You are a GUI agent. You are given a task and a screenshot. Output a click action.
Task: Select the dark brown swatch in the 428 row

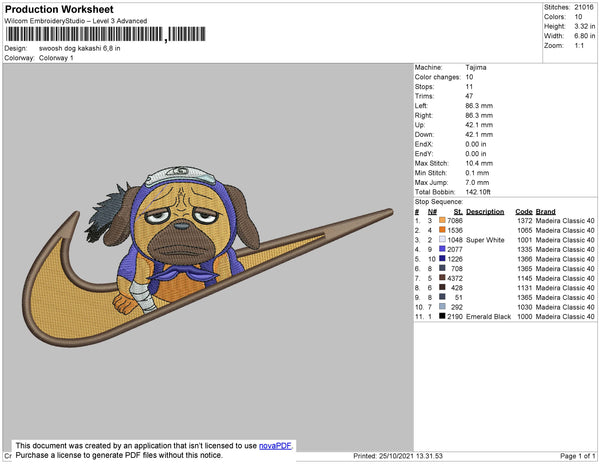tap(442, 287)
